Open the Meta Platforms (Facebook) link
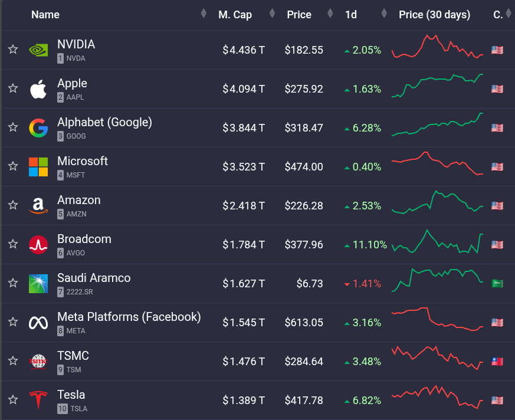Image resolution: width=515 pixels, height=420 pixels. [129, 317]
